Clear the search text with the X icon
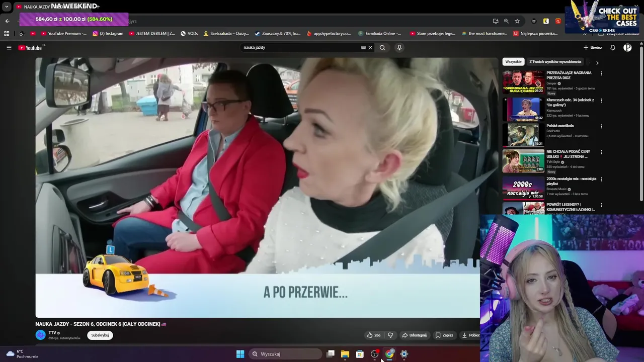 pos(370,48)
